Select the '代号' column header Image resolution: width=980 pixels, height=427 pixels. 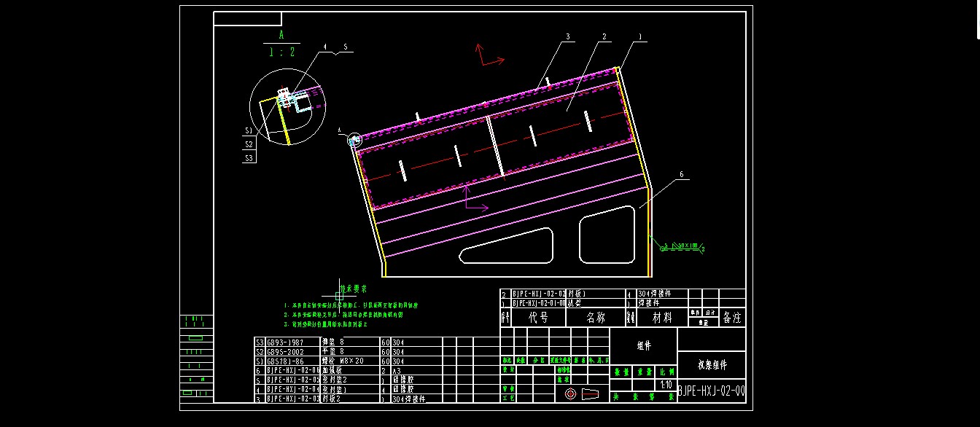[538, 318]
